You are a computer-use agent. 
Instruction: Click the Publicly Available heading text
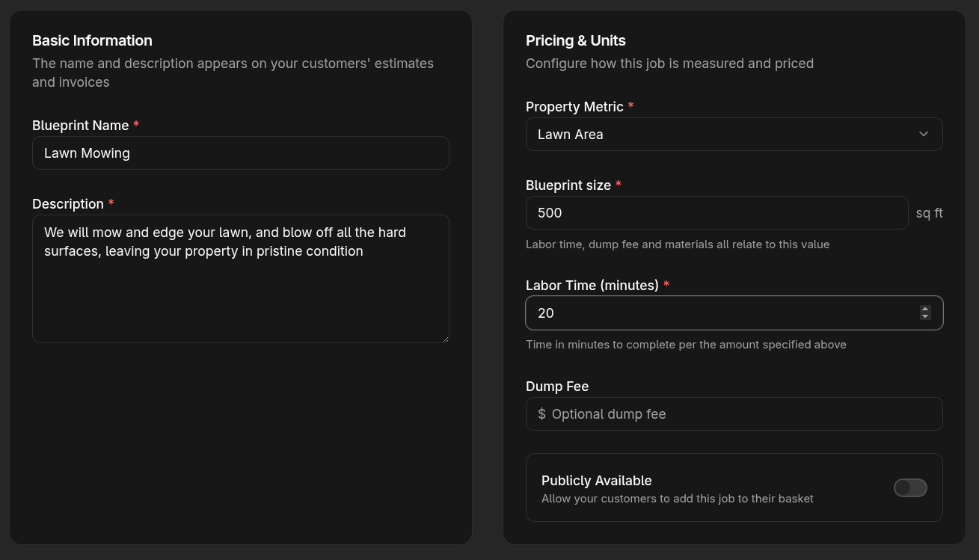[596, 481]
